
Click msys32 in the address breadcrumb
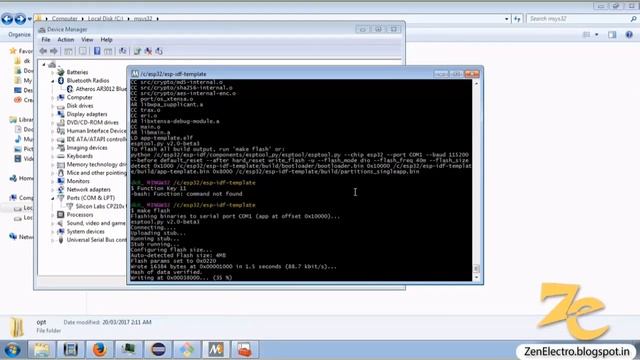(x=143, y=19)
